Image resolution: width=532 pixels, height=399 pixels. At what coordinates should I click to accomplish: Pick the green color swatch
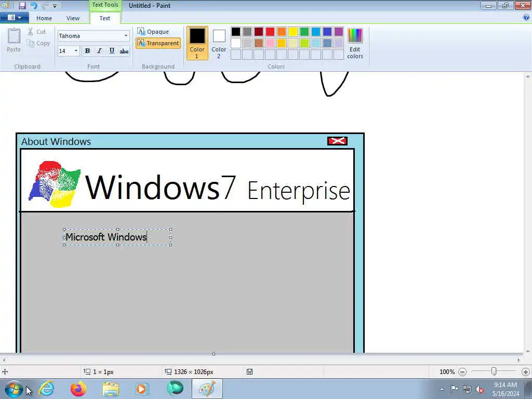(304, 32)
